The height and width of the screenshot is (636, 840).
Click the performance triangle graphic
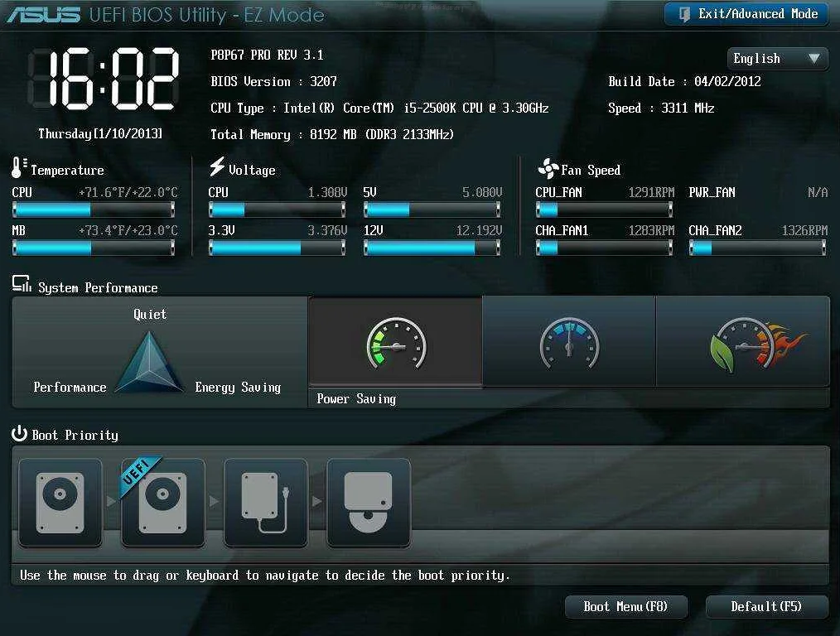149,361
